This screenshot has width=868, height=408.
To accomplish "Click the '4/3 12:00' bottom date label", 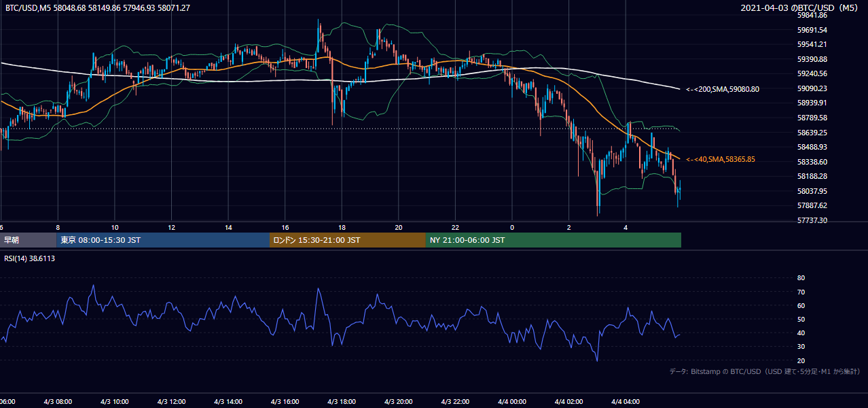I will coord(172,402).
